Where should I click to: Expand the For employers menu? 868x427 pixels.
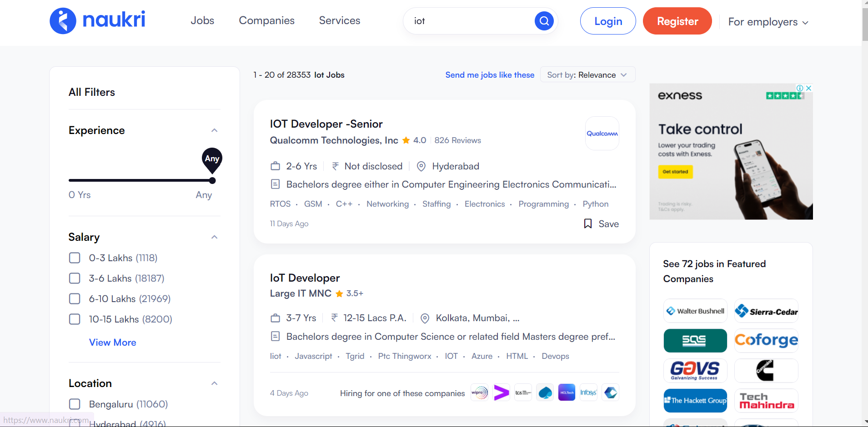click(x=768, y=22)
